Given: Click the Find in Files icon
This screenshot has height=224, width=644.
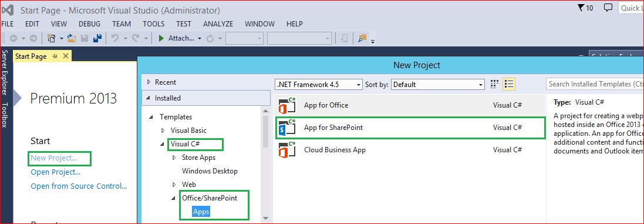Looking at the screenshot, I should click(x=362, y=38).
